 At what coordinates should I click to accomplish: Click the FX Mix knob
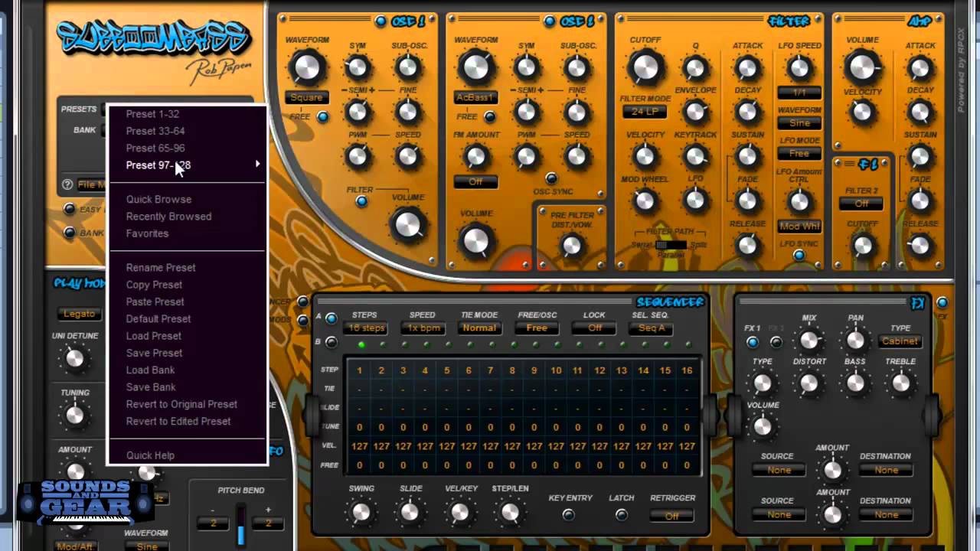click(809, 340)
